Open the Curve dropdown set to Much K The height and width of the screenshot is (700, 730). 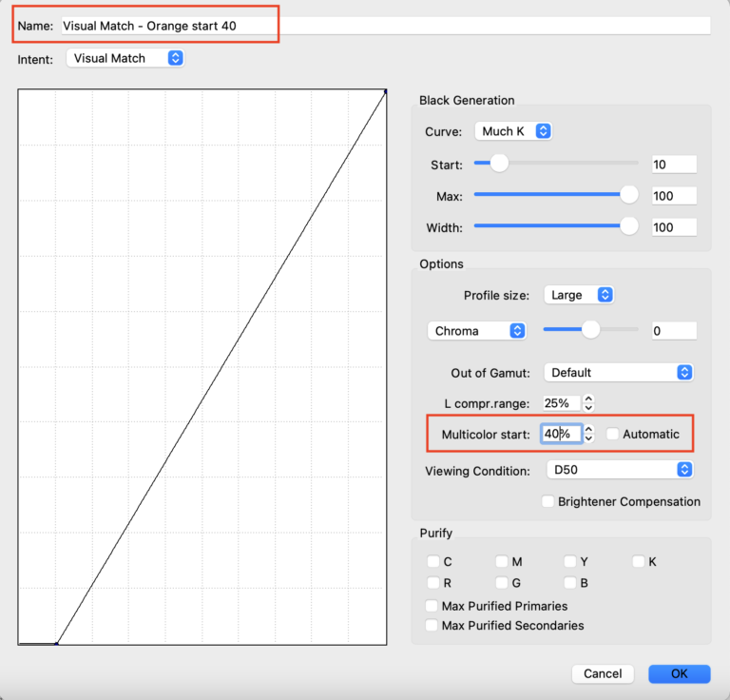513,131
